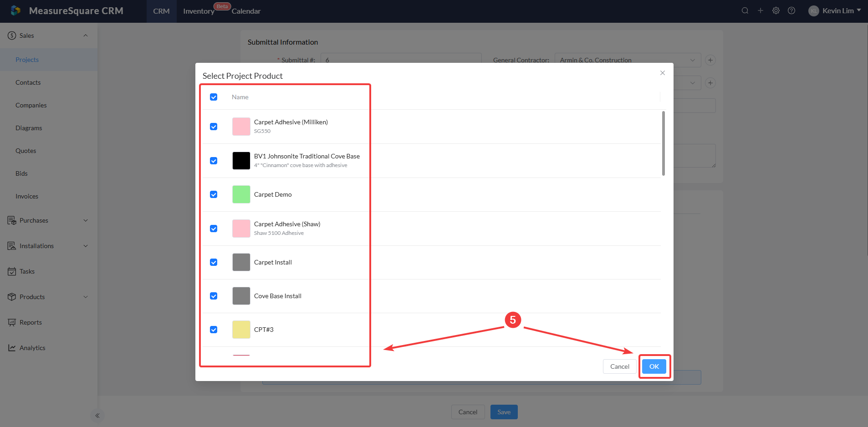Open the settings gear icon
Screen dimensions: 868x427
(776, 10)
